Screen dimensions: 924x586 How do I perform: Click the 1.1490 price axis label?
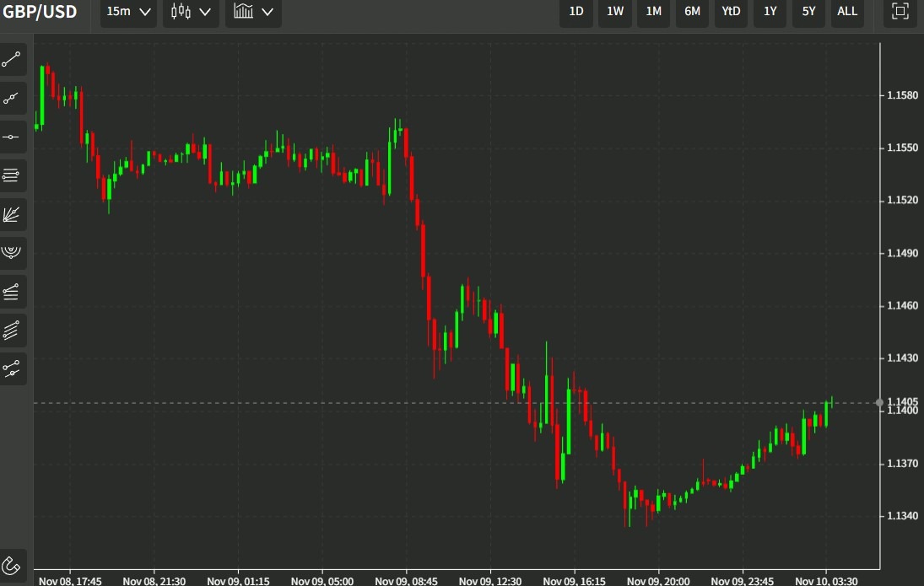click(x=902, y=253)
